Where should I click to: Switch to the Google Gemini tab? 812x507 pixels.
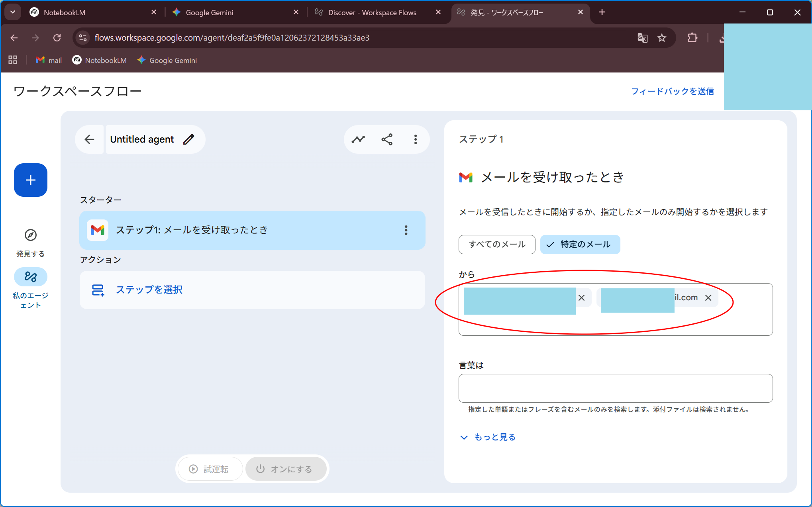[x=210, y=12]
